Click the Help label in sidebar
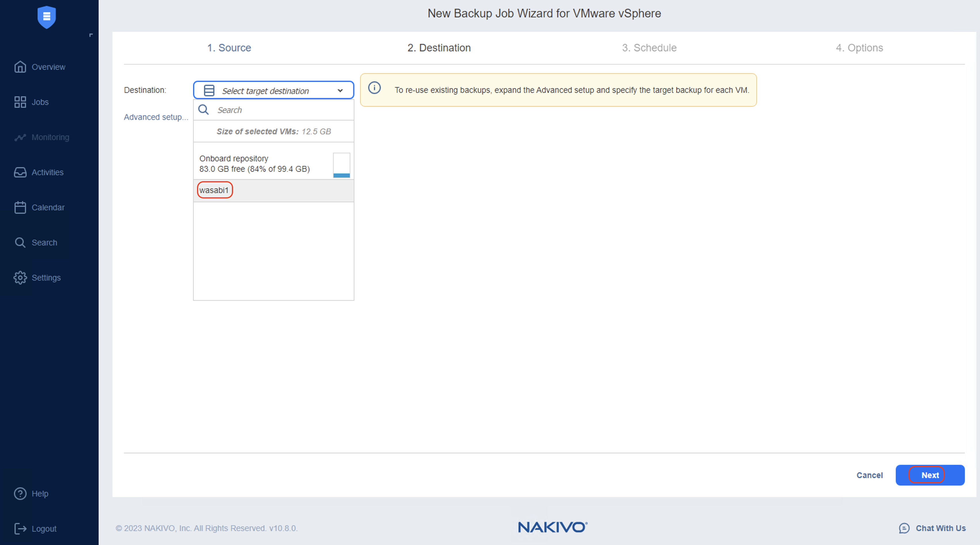The image size is (980, 545). point(39,494)
